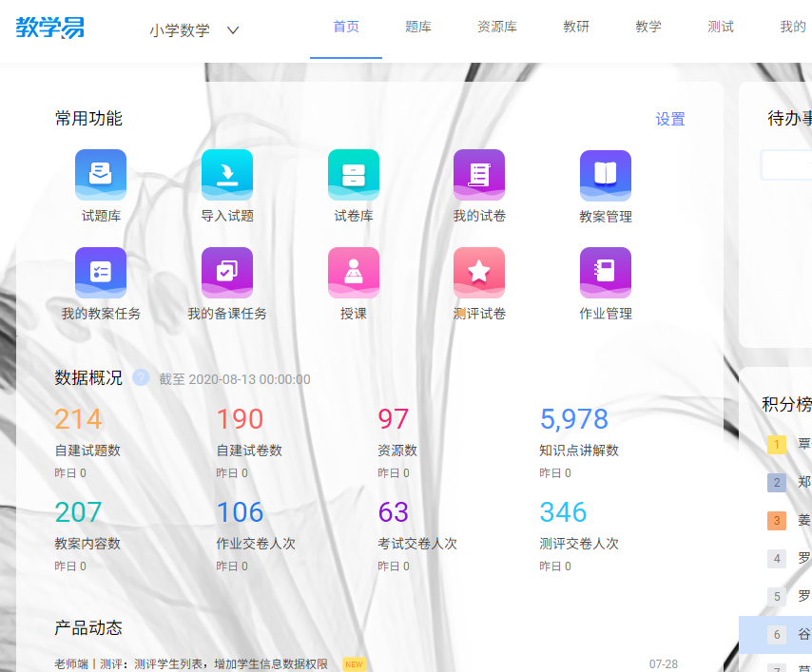Viewport: 812px width, 672px height.
Task: Click the help icon beside 数据概况
Action: point(141,377)
